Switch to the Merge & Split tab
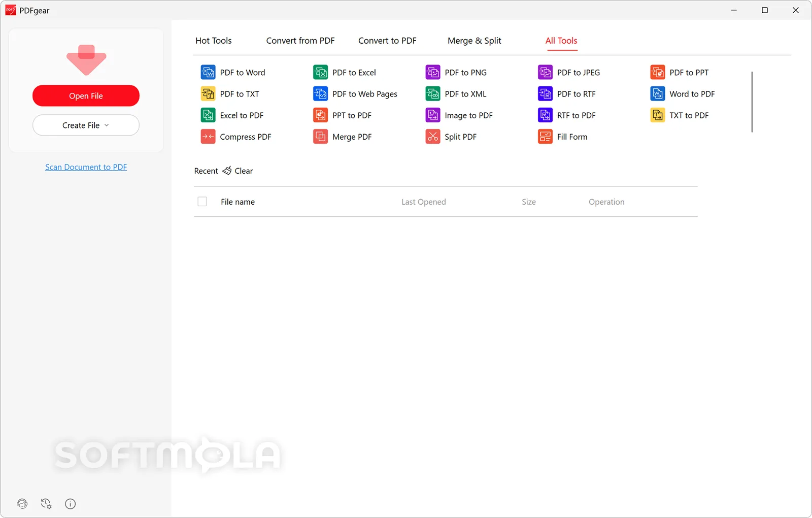 475,41
